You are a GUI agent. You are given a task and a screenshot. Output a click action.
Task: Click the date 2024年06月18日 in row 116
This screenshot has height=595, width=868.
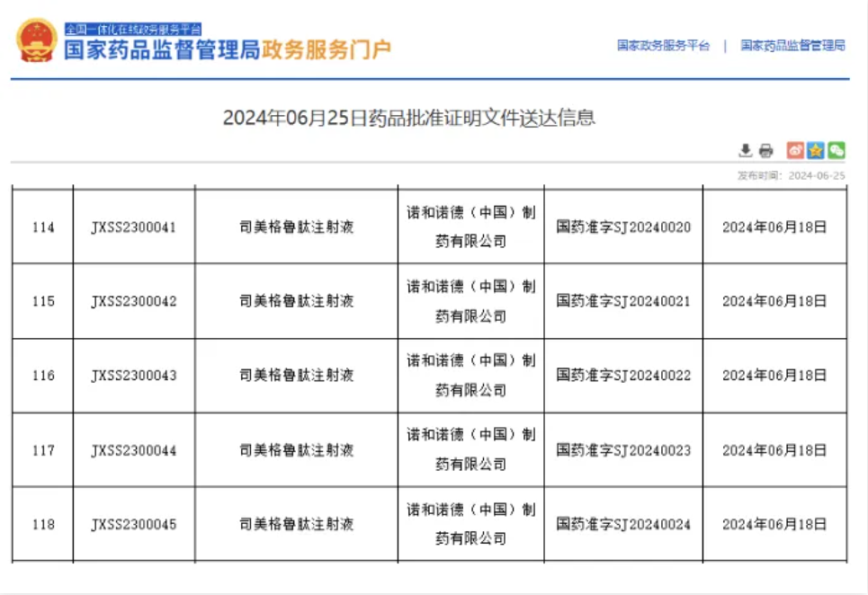point(774,376)
